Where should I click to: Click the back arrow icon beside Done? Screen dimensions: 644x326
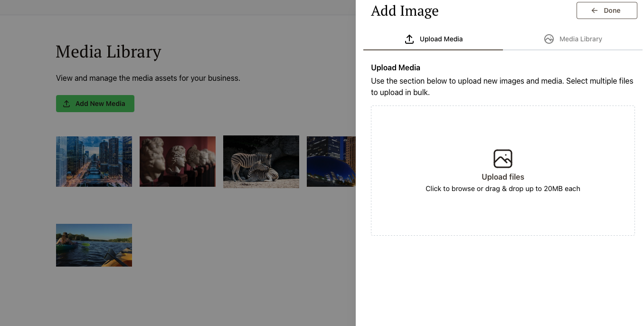pos(594,10)
